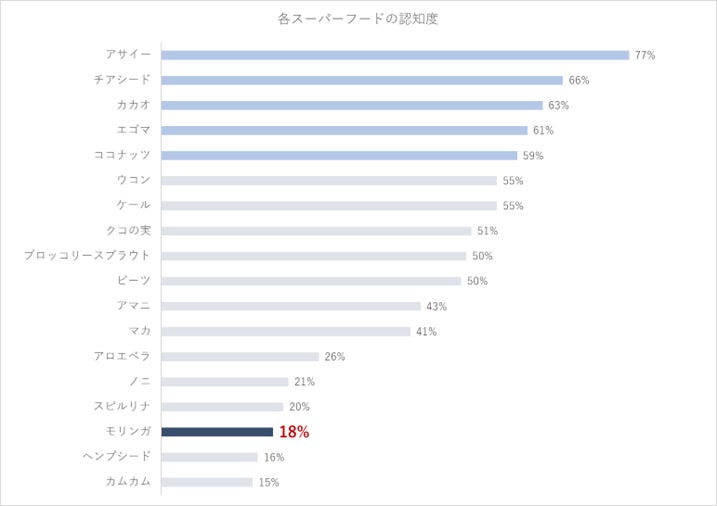Select the アサイー bar at 77%
This screenshot has height=506, width=717.
pos(394,55)
